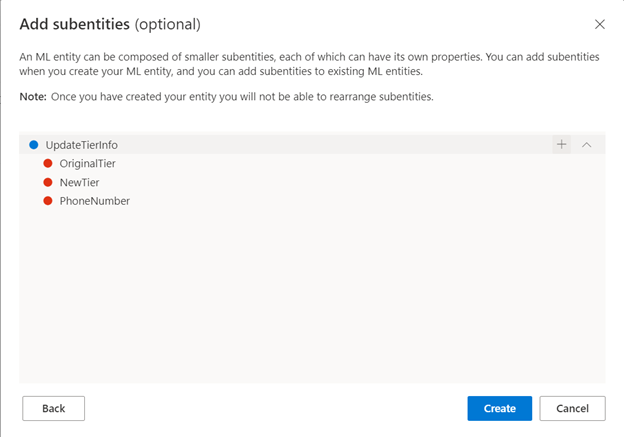Choose the NewTier subentity
624x437 pixels.
pyautogui.click(x=80, y=182)
